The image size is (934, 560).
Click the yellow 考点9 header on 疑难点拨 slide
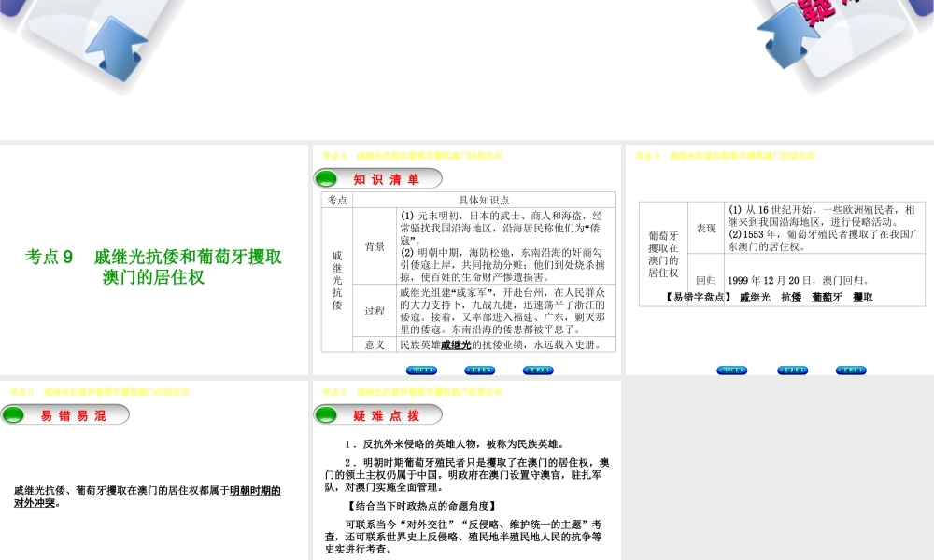click(x=412, y=392)
